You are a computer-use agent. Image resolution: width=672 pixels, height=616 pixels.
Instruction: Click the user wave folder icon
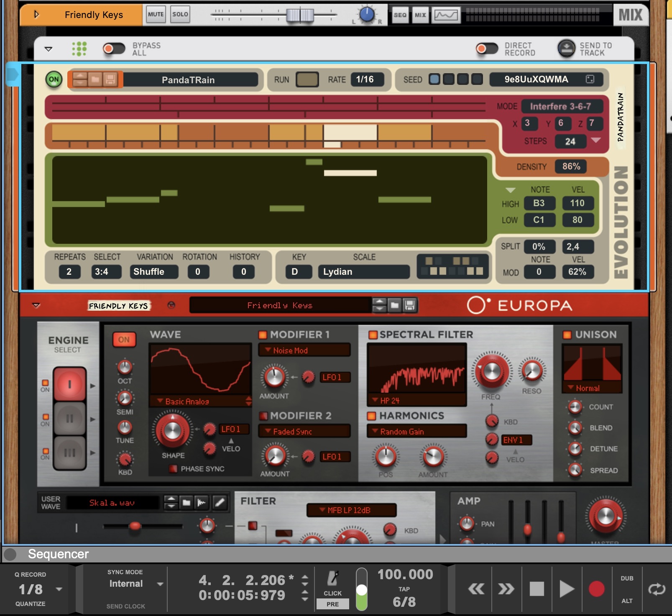187,503
